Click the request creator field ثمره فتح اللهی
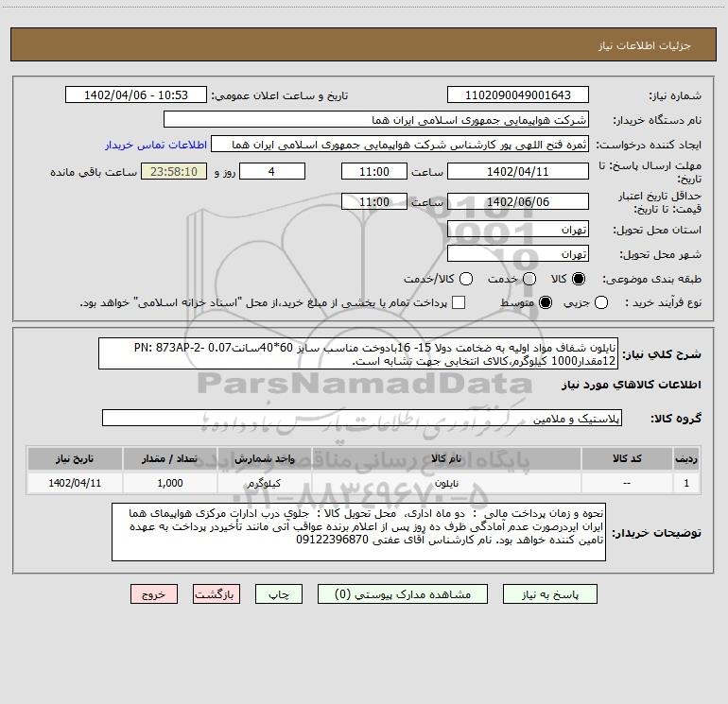Viewport: 728px width, 704px height. [400, 144]
